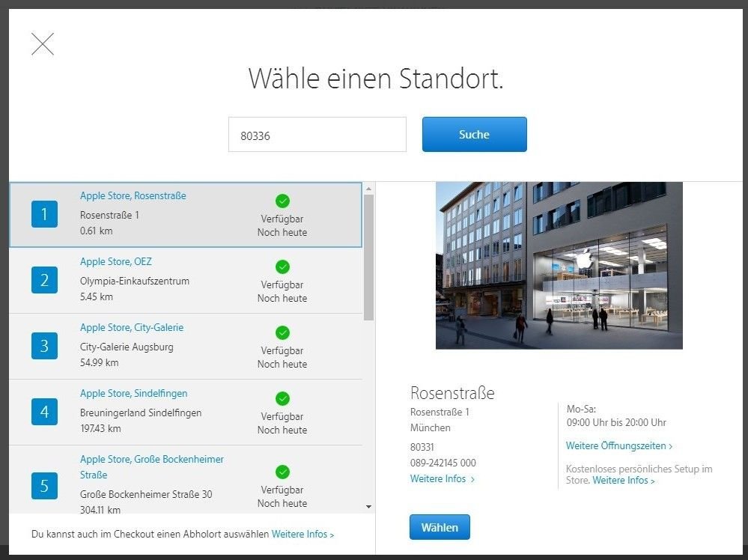This screenshot has height=560, width=748.
Task: Click the address text Breuningerland Sindelfingen
Action: (141, 413)
